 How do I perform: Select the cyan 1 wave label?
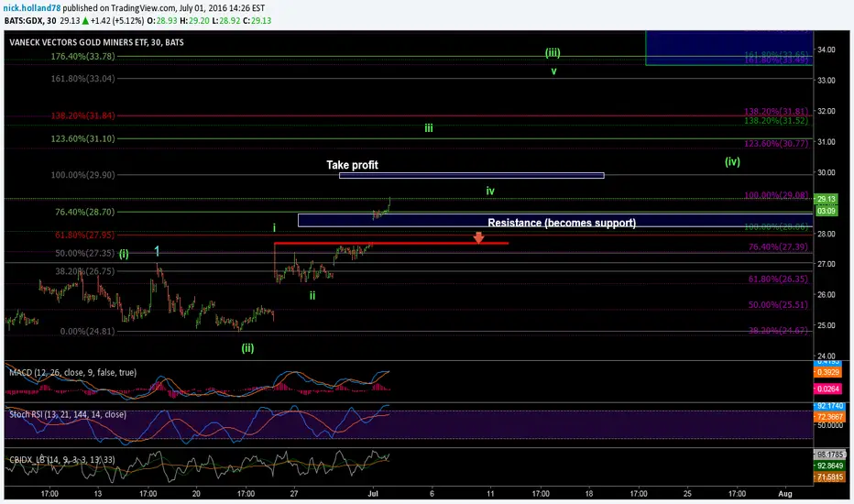[157, 251]
